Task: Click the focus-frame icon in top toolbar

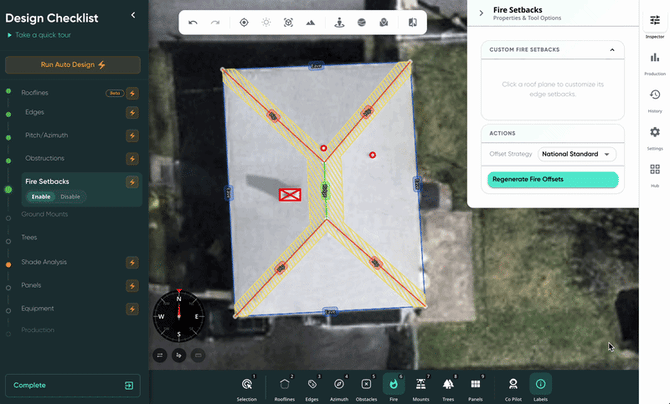Action: pyautogui.click(x=288, y=23)
